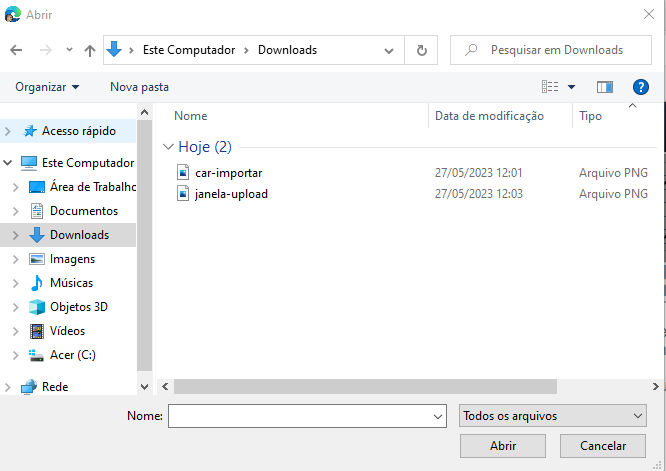Image resolution: width=666 pixels, height=471 pixels.
Task: Select the car-importar PNG file
Action: [x=228, y=172]
